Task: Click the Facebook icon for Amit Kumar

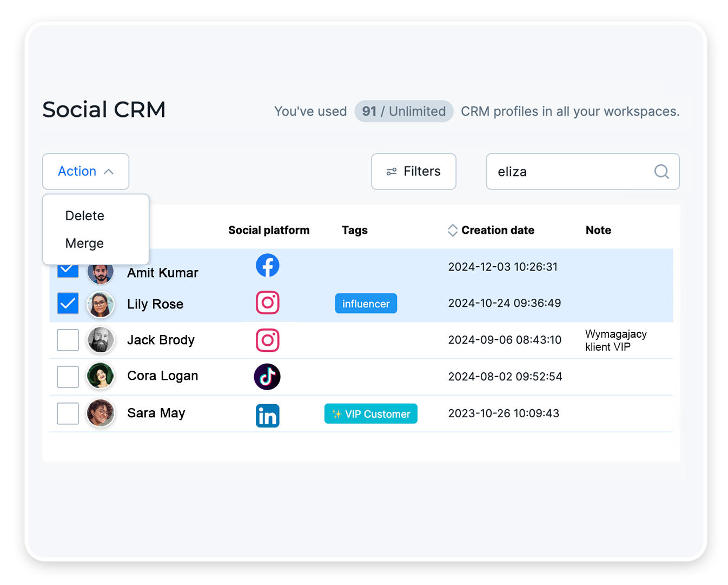Action: pos(267,265)
